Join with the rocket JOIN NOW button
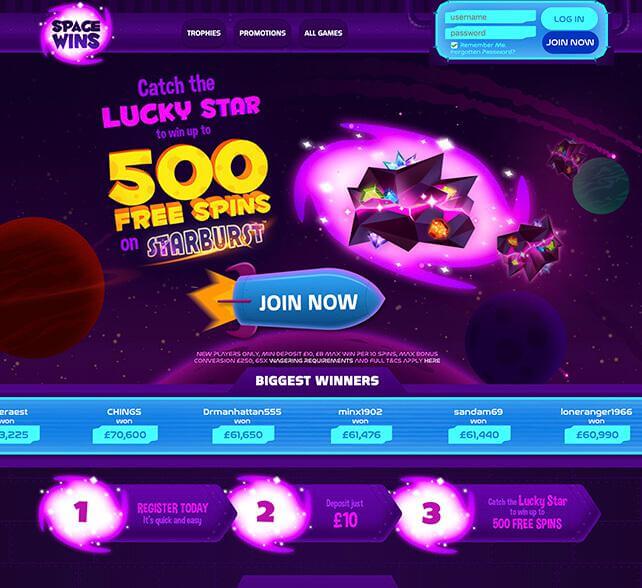 (x=309, y=302)
